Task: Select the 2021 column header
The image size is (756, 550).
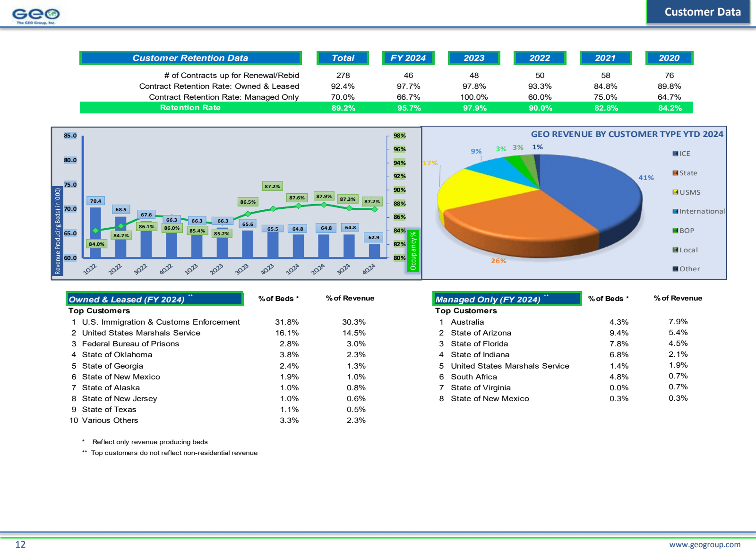Action: point(605,58)
